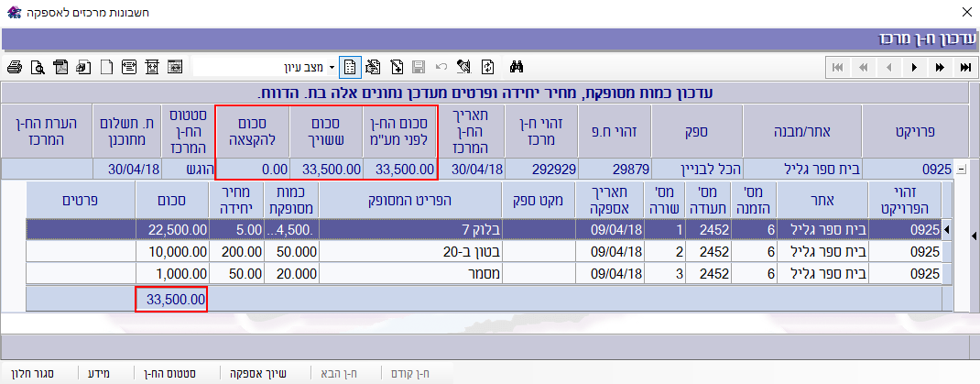Click the PDF export icon
The width and height of the screenshot is (980, 384).
click(x=60, y=67)
